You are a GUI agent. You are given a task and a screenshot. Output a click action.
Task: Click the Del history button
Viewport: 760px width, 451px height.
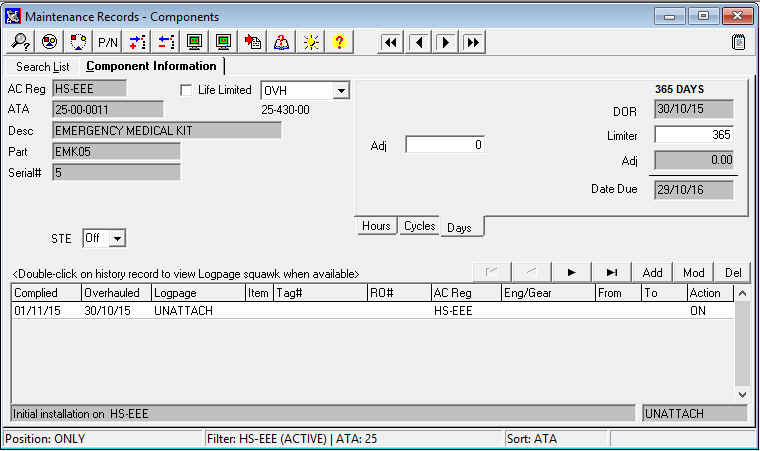[733, 273]
